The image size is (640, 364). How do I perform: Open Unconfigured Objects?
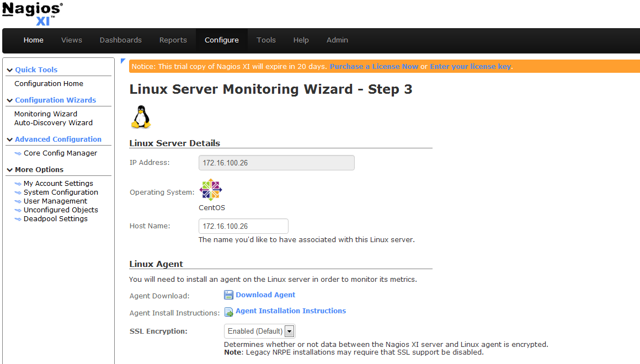tap(61, 210)
